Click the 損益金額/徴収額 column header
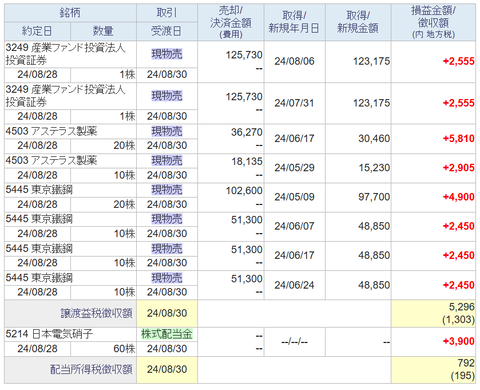Screen dimensions: 480x390 click(433, 22)
